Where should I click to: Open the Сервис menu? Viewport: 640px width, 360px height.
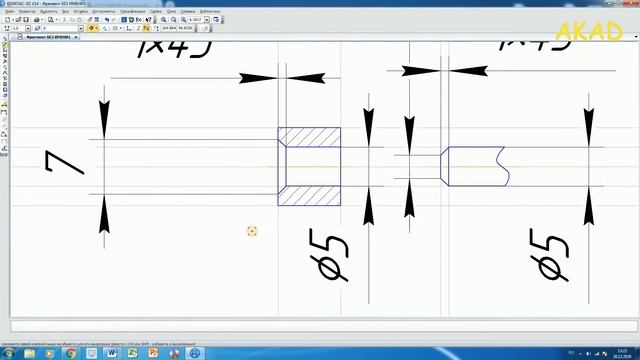(x=156, y=11)
